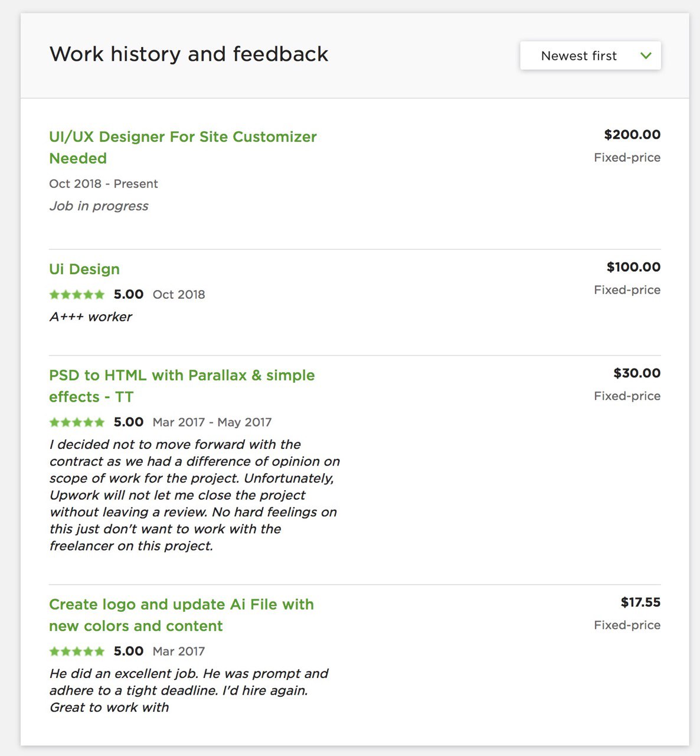Screen dimensions: 700x756
Task: Click the $200.00 price amount
Action: (x=632, y=135)
